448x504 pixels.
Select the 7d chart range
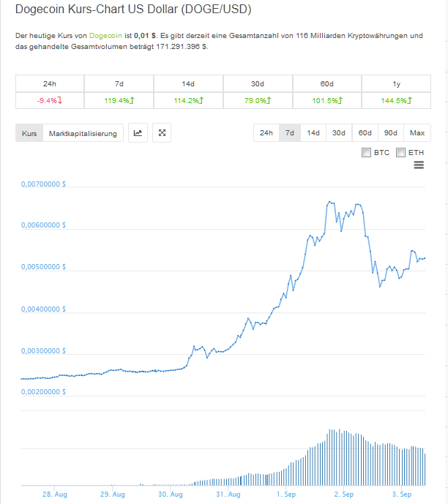[x=290, y=132]
